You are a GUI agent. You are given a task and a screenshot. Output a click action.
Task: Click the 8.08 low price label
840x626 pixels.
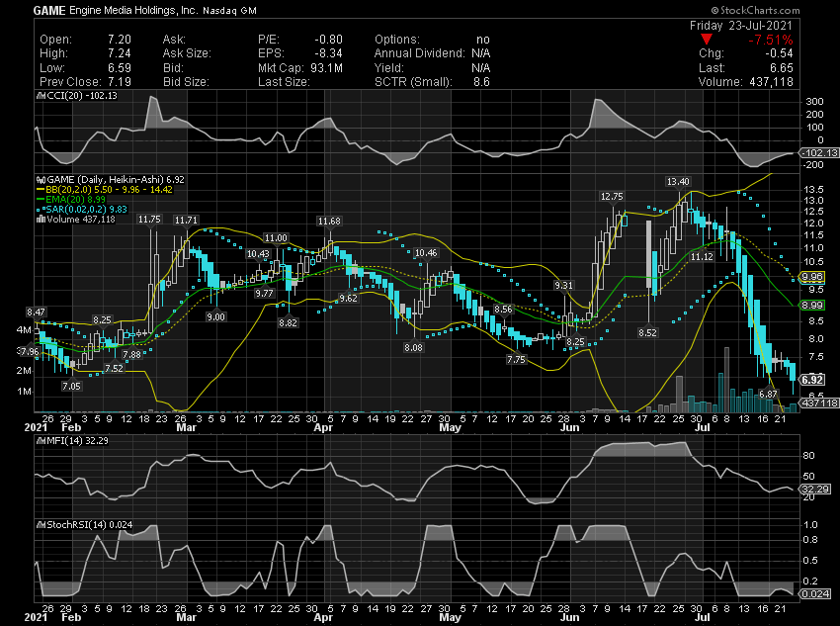tap(413, 348)
